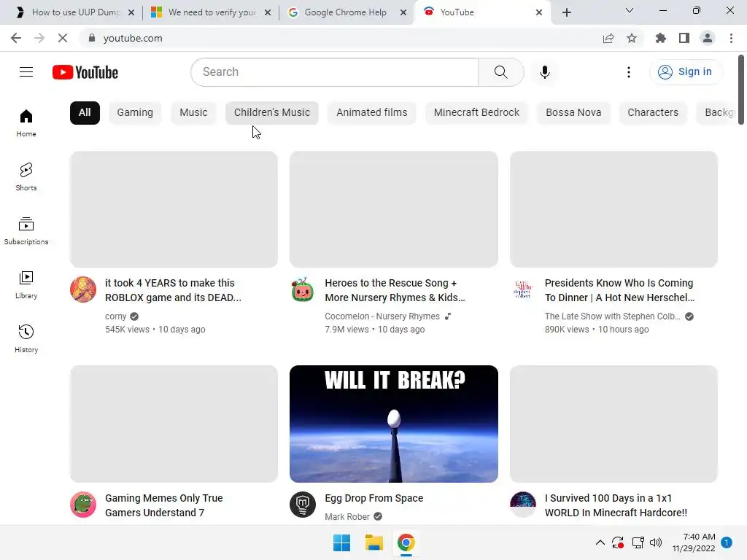Click Chrome icon in taskbar

(406, 542)
